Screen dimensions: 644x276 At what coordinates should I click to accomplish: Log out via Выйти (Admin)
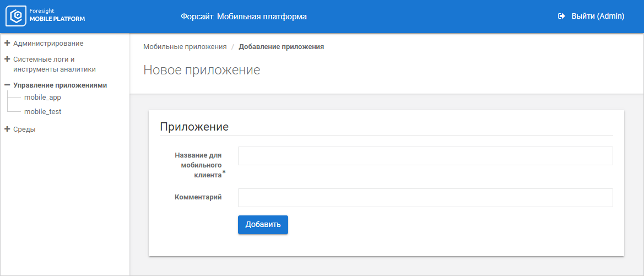(598, 17)
